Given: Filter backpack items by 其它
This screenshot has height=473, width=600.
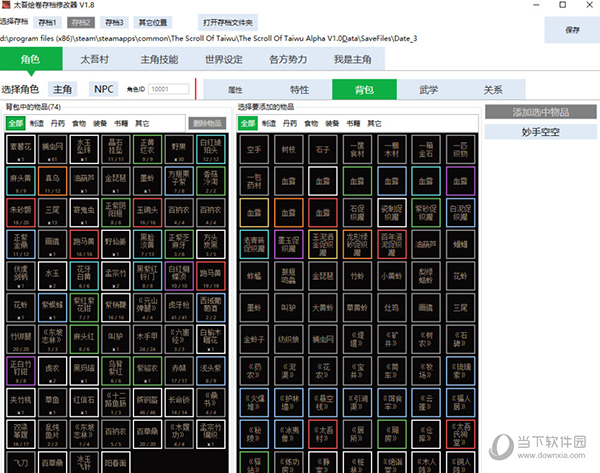Looking at the screenshot, I should coord(142,123).
